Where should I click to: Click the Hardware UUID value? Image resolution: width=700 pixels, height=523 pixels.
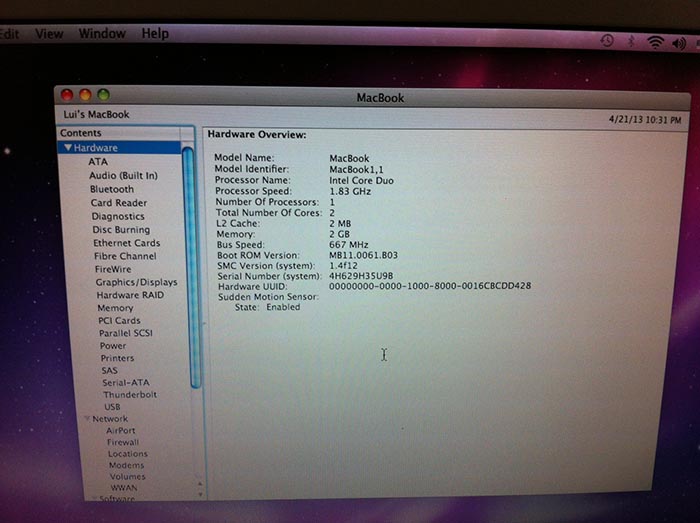(x=430, y=286)
